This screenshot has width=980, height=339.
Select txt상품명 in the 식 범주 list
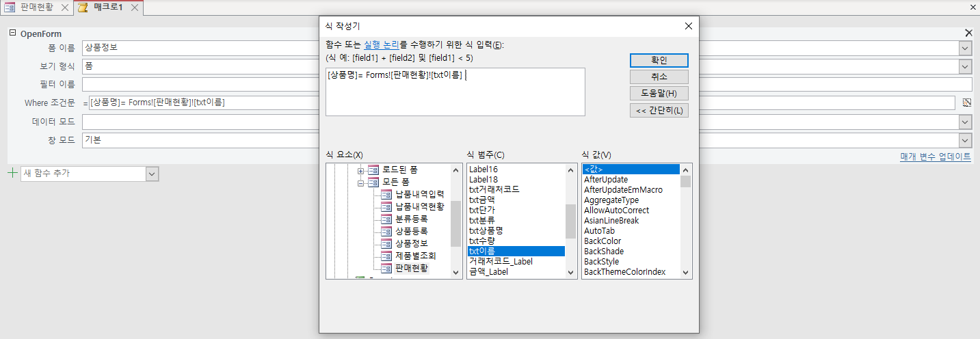[x=486, y=230]
